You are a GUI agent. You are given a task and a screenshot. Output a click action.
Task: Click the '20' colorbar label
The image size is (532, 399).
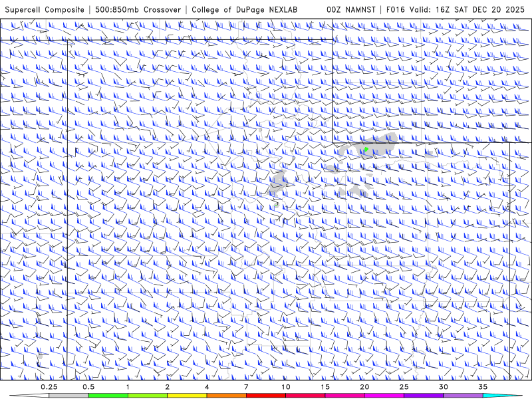[x=364, y=387]
